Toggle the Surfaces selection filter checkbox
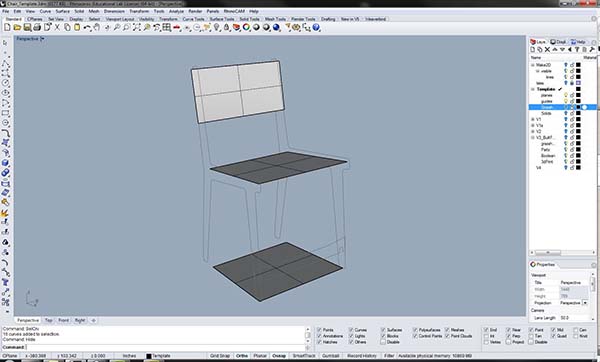 click(x=383, y=330)
